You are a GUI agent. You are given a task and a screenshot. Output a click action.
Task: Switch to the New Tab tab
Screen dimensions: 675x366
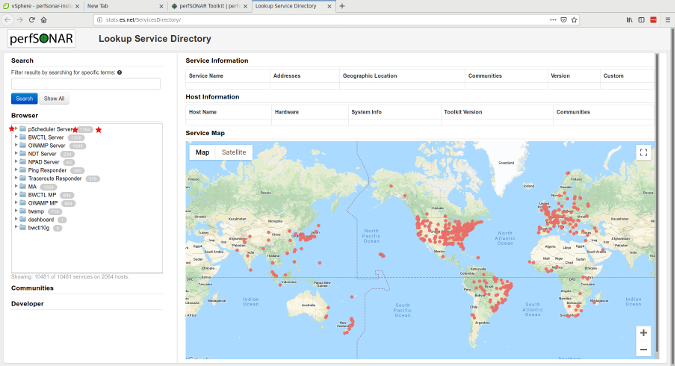point(125,6)
